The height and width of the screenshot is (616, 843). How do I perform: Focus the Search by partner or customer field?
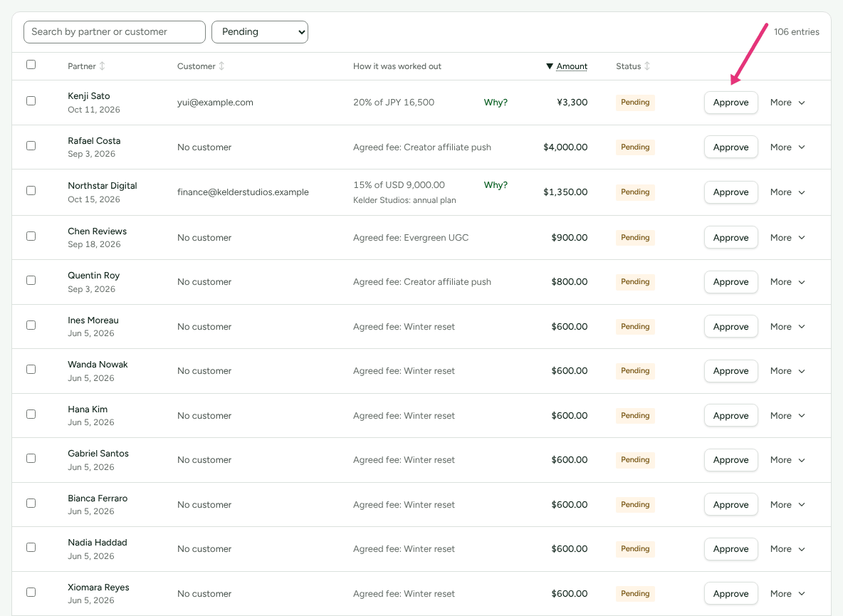click(x=115, y=32)
